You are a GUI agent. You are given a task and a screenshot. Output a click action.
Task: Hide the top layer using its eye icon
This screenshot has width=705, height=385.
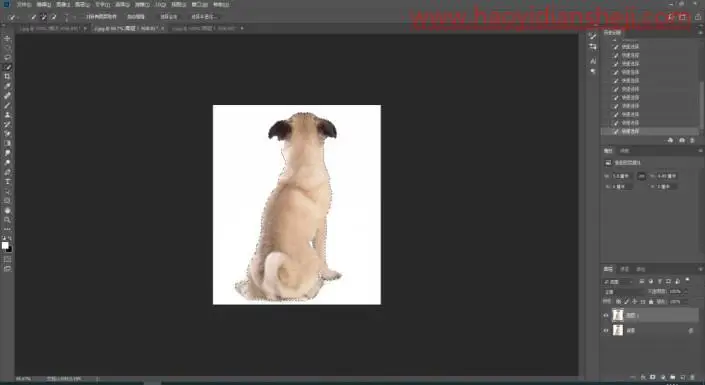click(606, 315)
